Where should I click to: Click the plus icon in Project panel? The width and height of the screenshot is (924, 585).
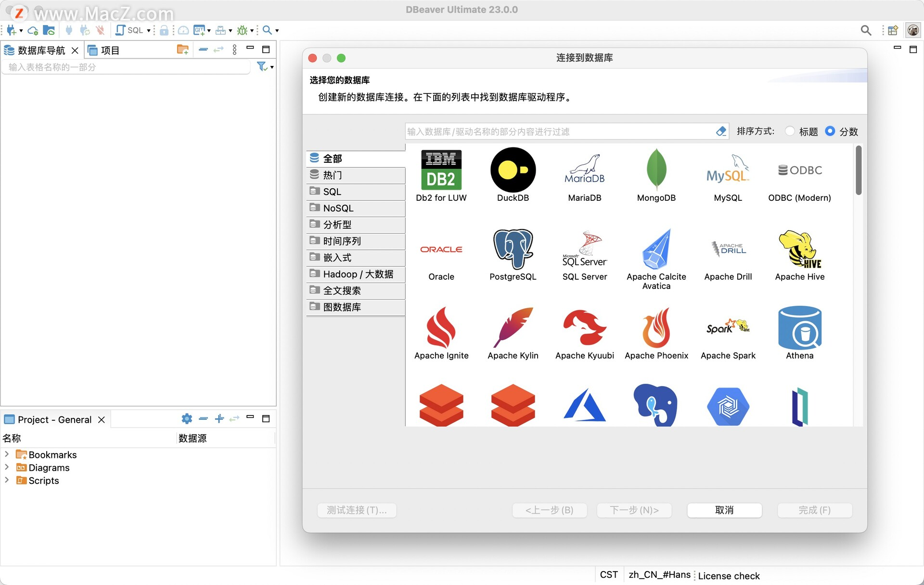click(219, 418)
